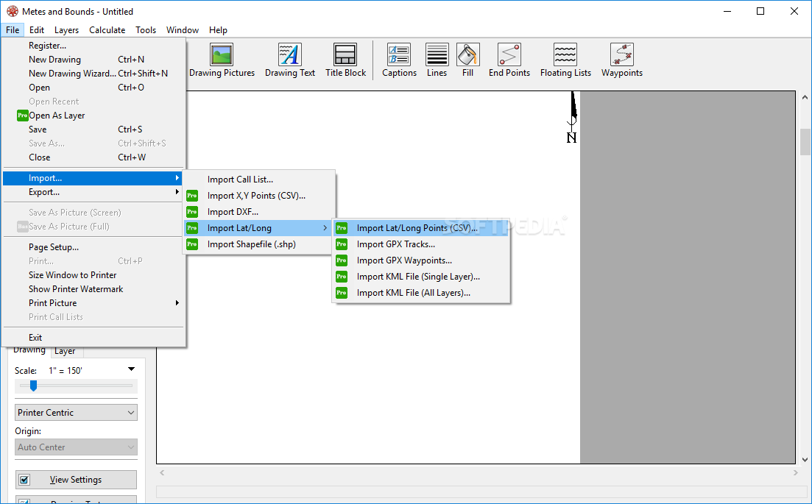Open the Waypoints tool icon
This screenshot has width=812, height=504.
point(622,54)
